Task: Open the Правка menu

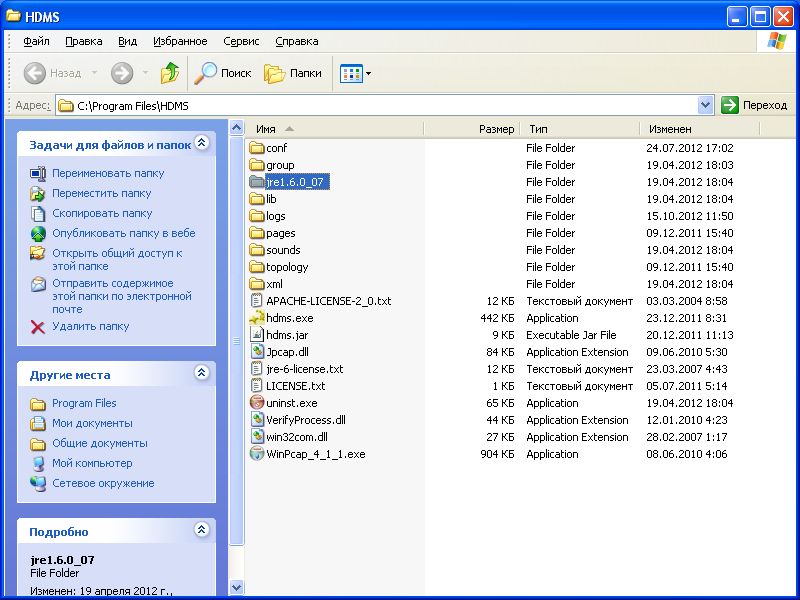Action: [x=84, y=41]
